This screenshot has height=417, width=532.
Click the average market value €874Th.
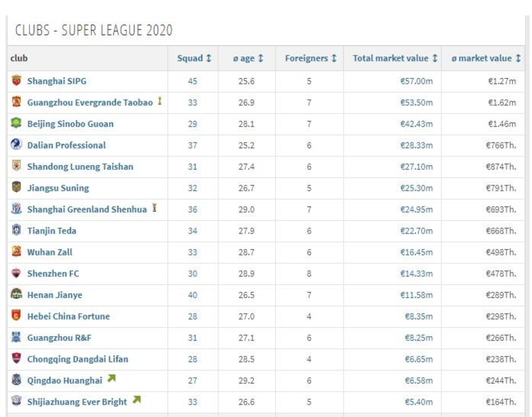pyautogui.click(x=501, y=167)
